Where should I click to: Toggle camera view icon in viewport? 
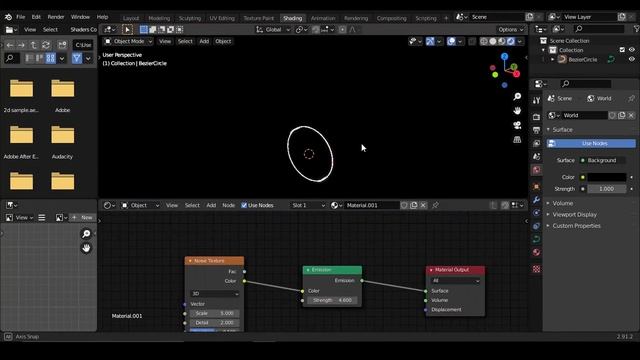click(517, 125)
